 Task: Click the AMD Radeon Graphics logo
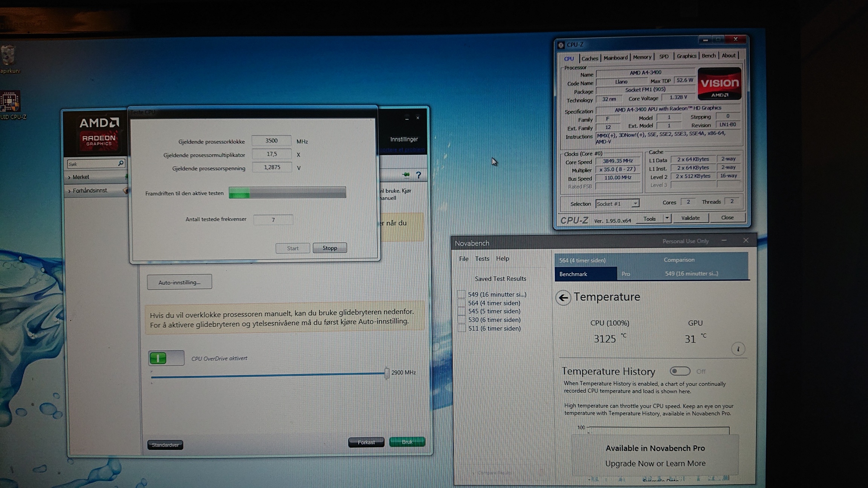99,134
